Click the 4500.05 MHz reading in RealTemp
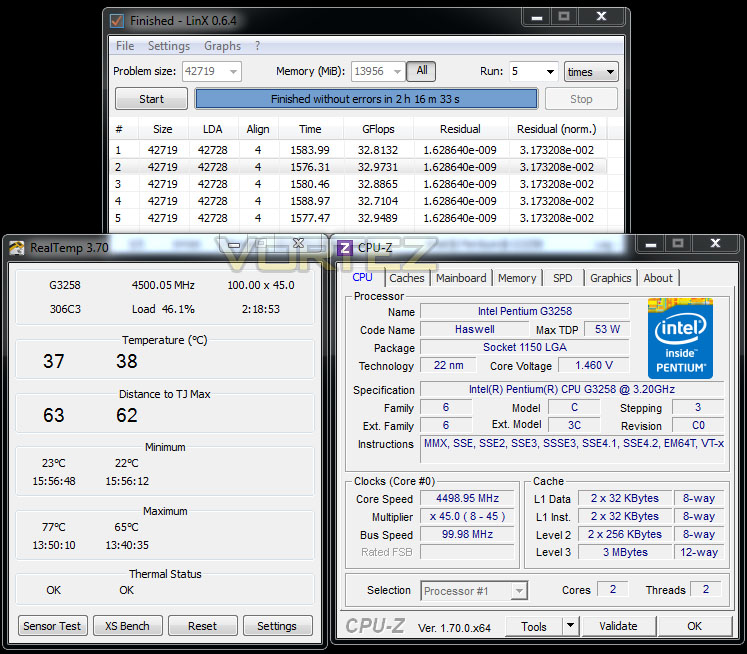 coord(163,285)
